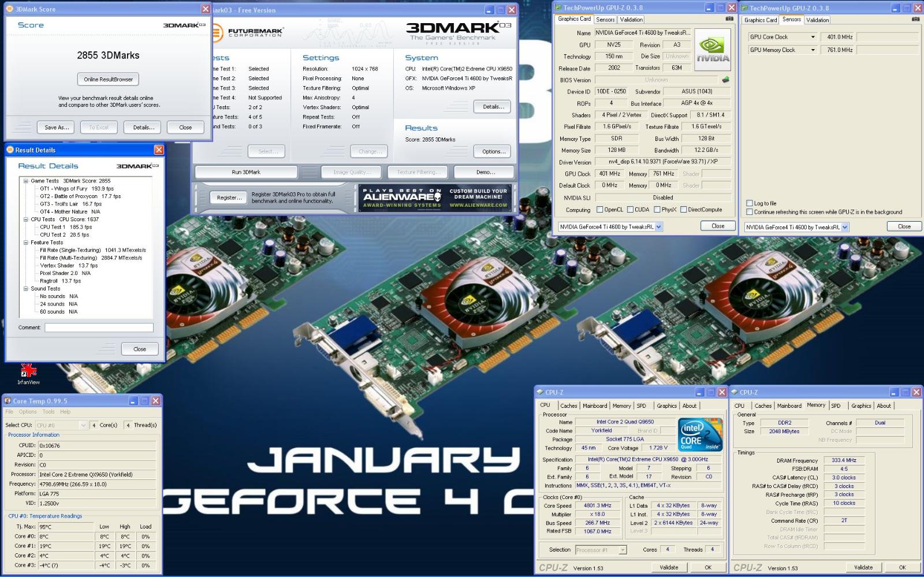Click the GPU-Z Graphics Card window title icon
This screenshot has height=577, width=924.
point(558,8)
